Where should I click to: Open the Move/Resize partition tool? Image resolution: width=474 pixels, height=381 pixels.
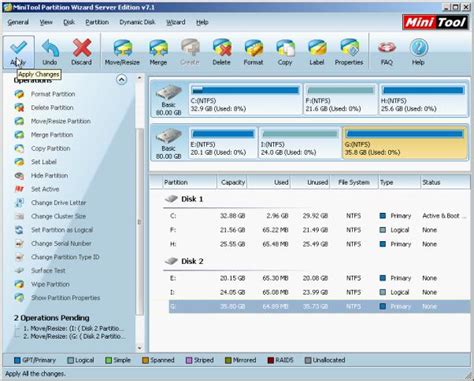122,52
